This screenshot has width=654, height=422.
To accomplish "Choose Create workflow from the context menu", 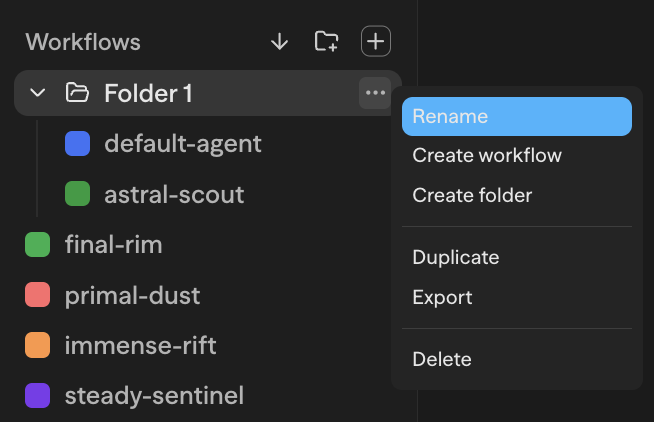I will [487, 156].
